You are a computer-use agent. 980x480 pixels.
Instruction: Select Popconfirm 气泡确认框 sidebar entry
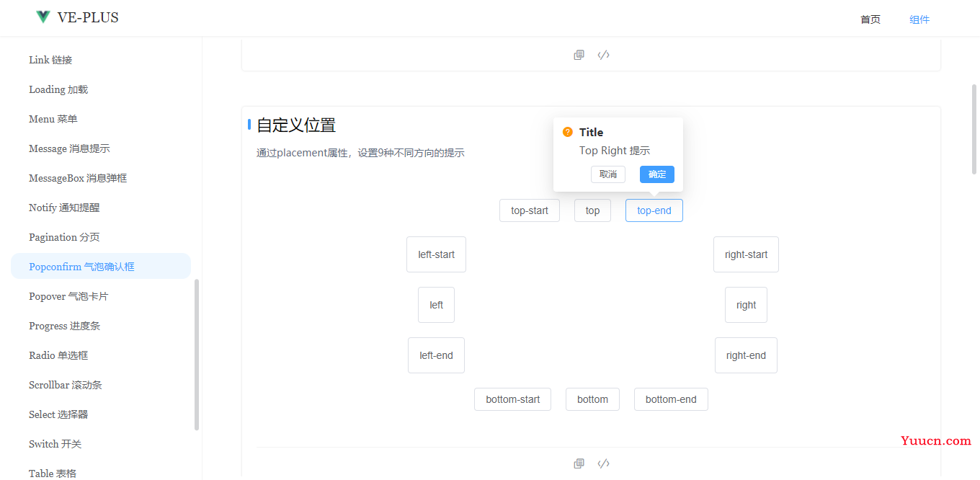101,266
